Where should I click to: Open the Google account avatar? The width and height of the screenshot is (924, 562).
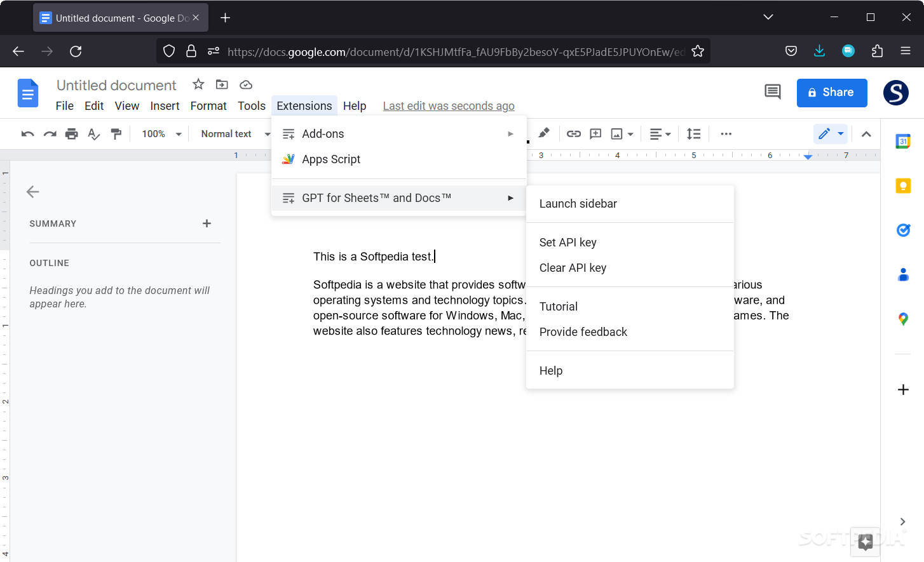896,93
